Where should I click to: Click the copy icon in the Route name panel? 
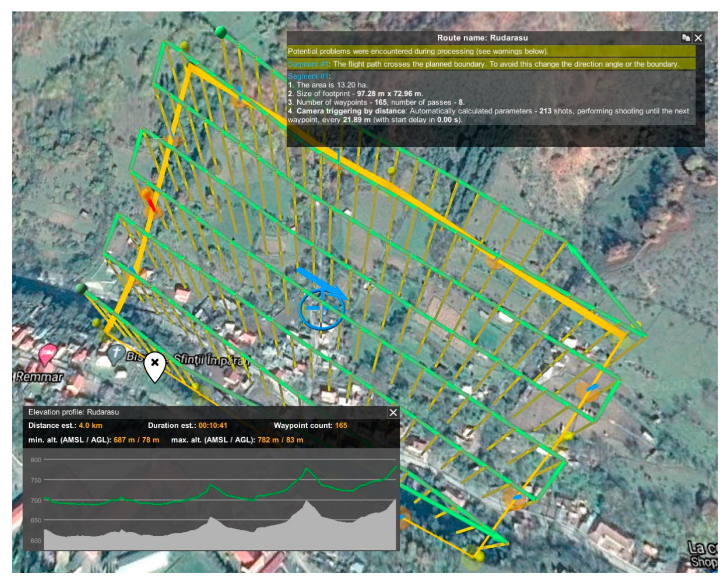coord(686,38)
